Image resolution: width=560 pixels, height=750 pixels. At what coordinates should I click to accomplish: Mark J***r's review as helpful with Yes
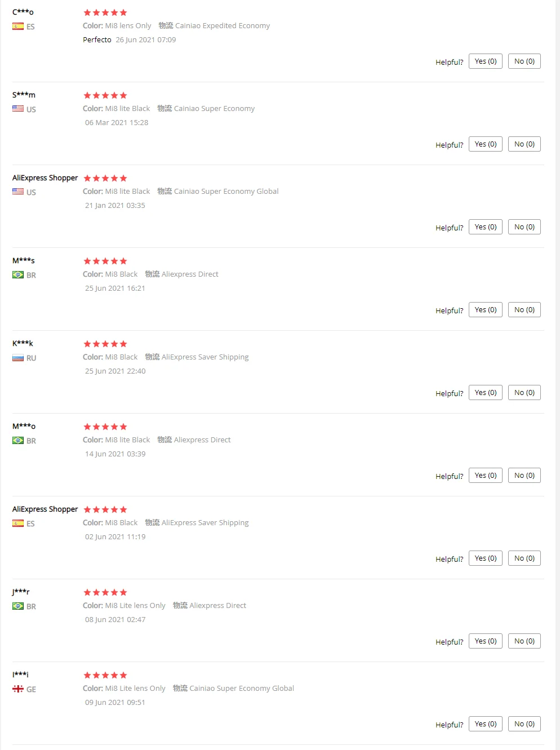[x=485, y=641]
